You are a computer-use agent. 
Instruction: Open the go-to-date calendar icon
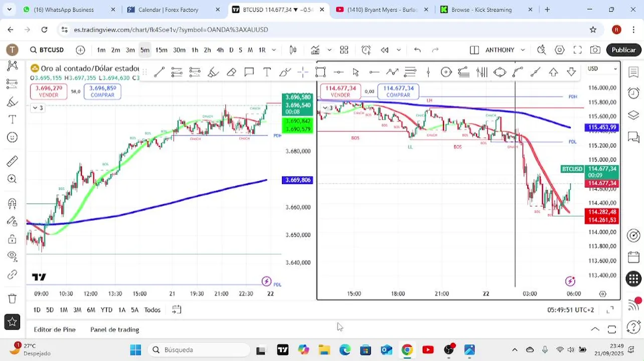pyautogui.click(x=176, y=310)
